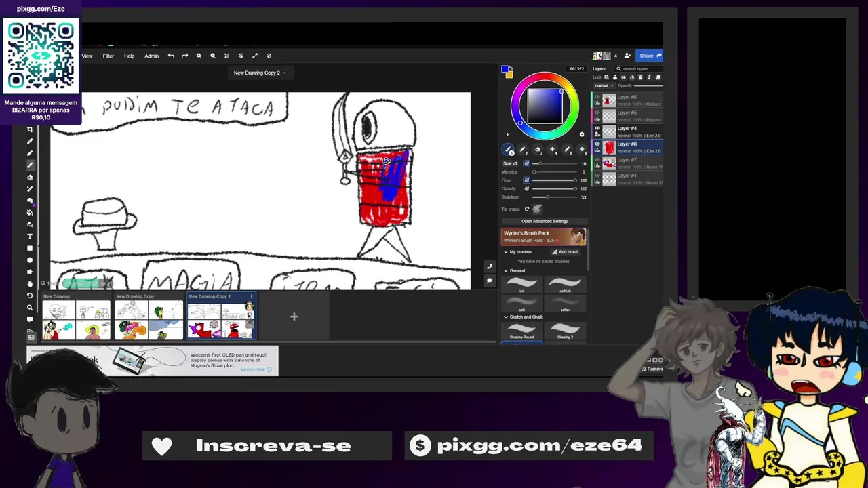The width and height of the screenshot is (868, 488).
Task: Toggle lock transparency checker icon
Action: click(x=606, y=77)
